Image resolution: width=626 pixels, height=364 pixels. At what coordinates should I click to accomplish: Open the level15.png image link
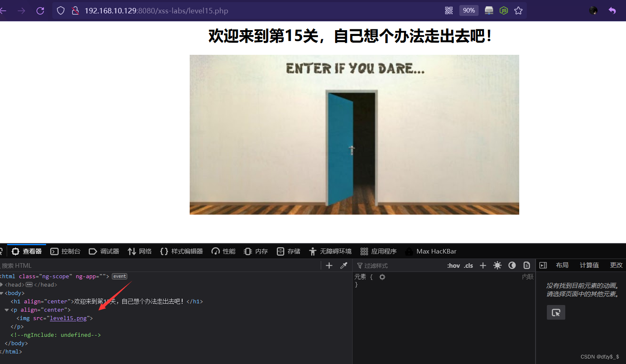coord(67,318)
